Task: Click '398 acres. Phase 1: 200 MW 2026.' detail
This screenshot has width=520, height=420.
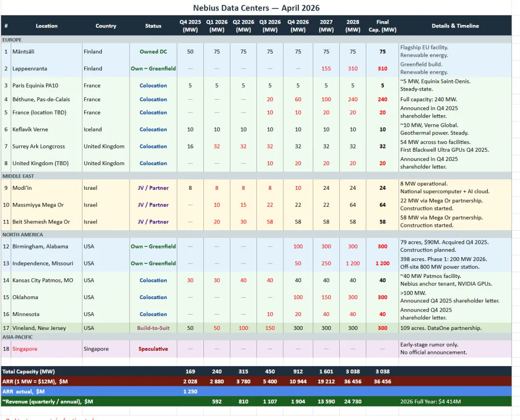Action: 443,259
